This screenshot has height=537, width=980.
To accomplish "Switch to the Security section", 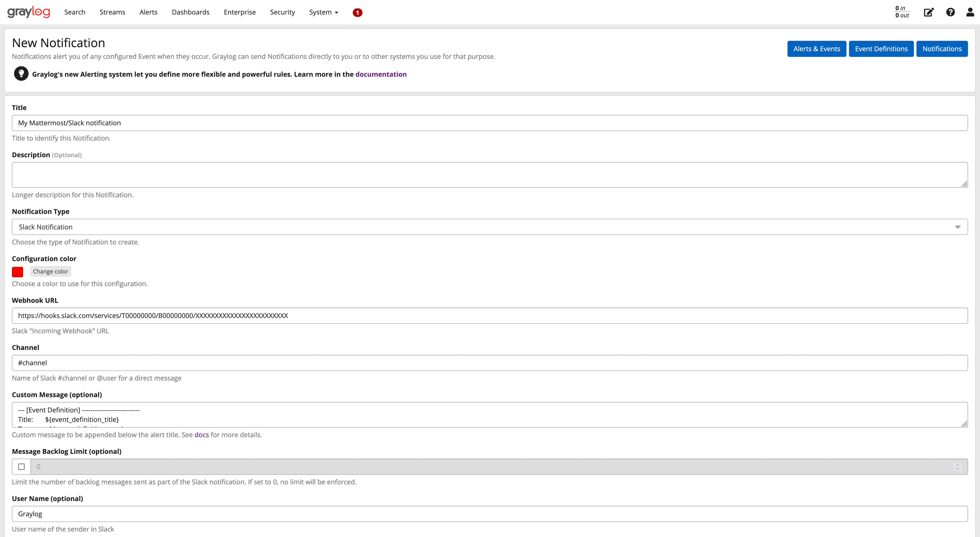I will click(x=282, y=12).
